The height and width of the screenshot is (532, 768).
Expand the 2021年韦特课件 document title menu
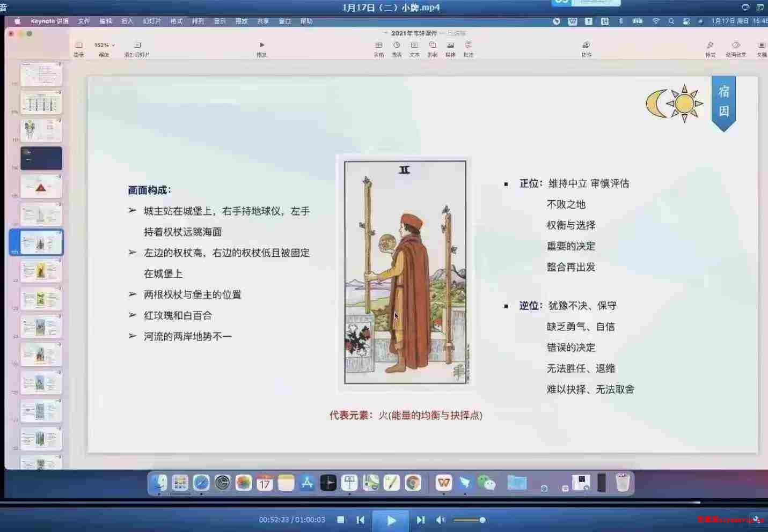coord(414,33)
